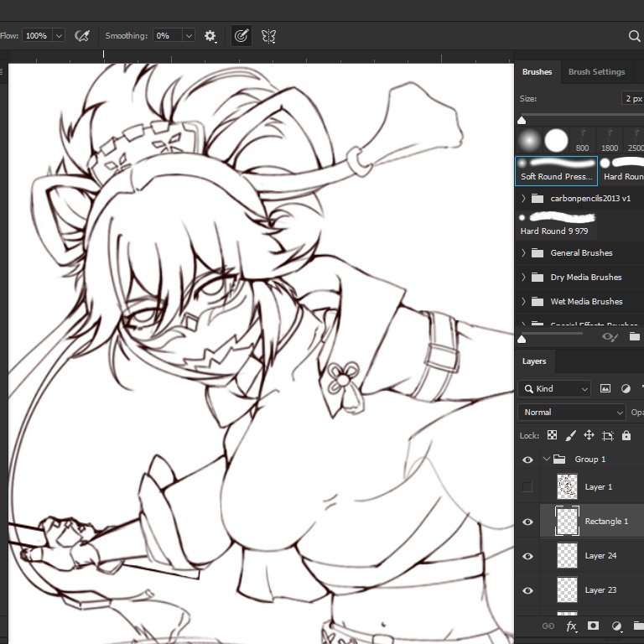Screen dimensions: 644x644
Task: Select the hard round brush preset thumbnail
Action: [x=556, y=140]
